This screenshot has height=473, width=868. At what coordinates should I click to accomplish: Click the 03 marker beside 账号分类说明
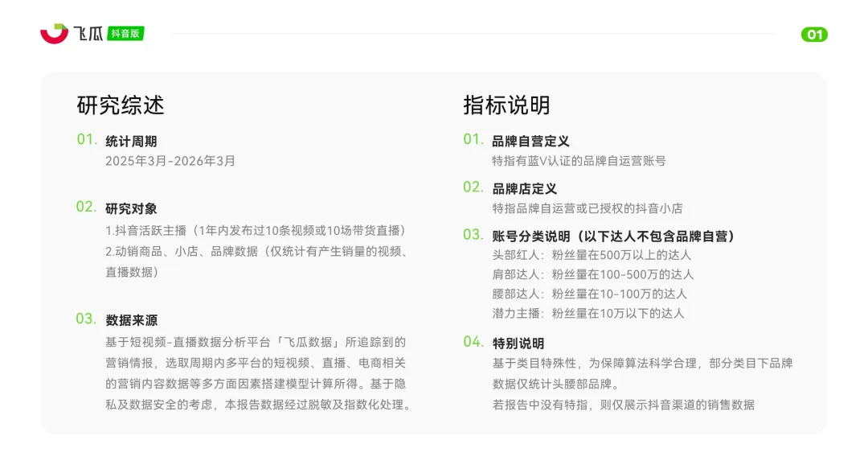pyautogui.click(x=471, y=236)
